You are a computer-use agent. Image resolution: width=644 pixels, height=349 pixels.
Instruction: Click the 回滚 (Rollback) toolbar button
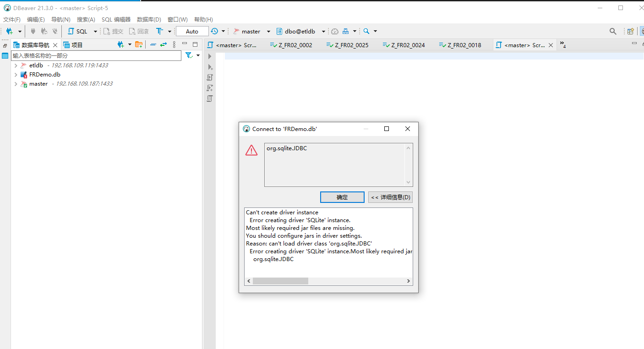139,31
